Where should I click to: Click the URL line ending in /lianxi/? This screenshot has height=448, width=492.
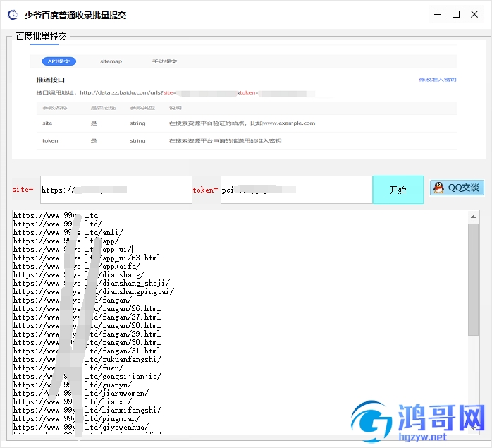coord(73,402)
